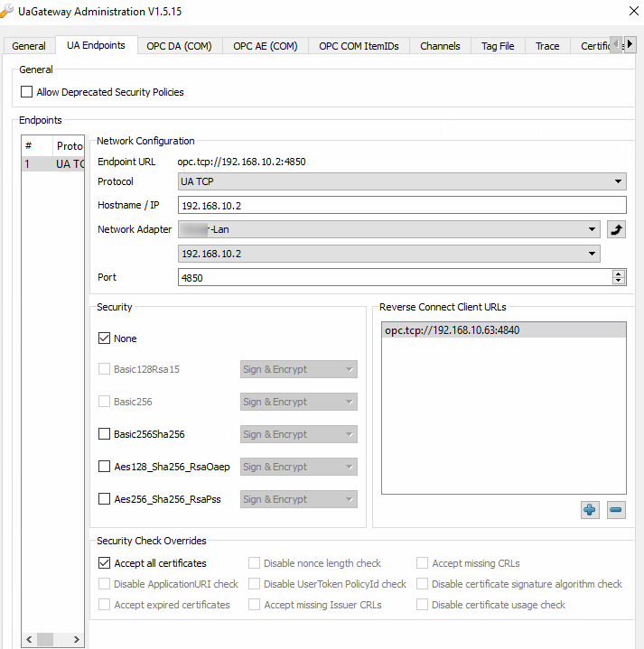This screenshot has width=644, height=649.
Task: Add a reverse connect URL with plus button
Action: pyautogui.click(x=590, y=509)
